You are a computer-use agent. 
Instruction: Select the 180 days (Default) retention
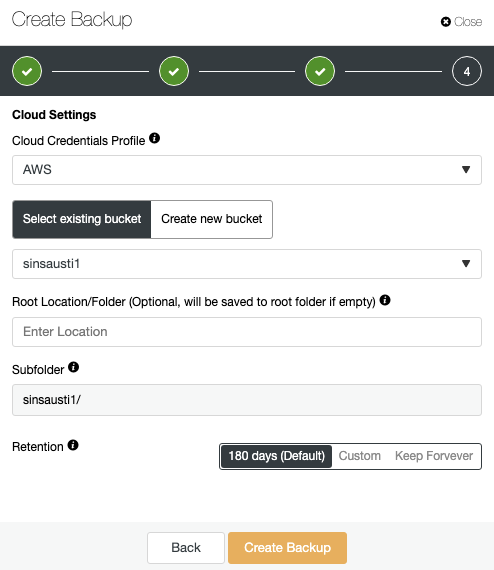coord(276,456)
